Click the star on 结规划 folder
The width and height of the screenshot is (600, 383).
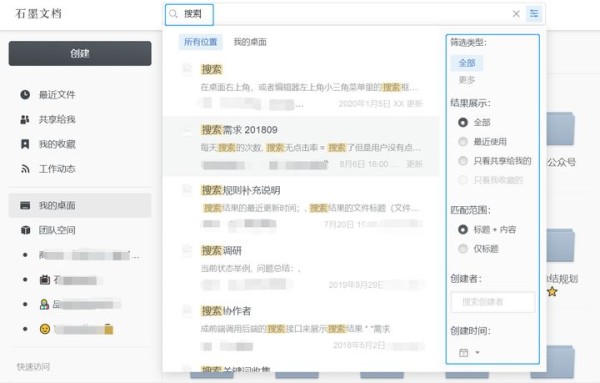click(552, 292)
